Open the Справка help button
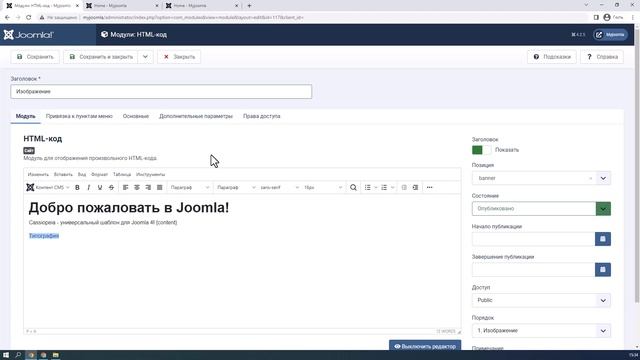 [x=602, y=57]
